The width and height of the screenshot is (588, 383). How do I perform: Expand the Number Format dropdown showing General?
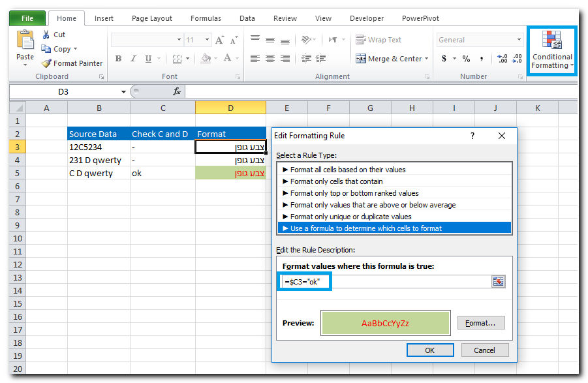click(519, 40)
